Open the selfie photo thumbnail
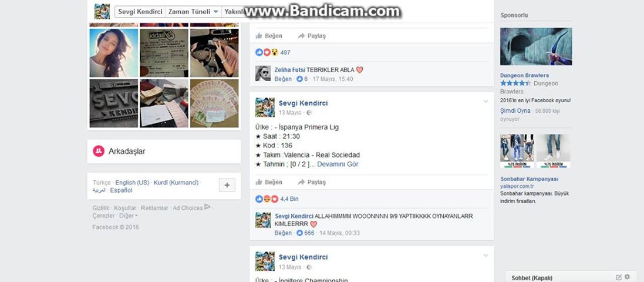This screenshot has height=282, width=644. pyautogui.click(x=114, y=53)
